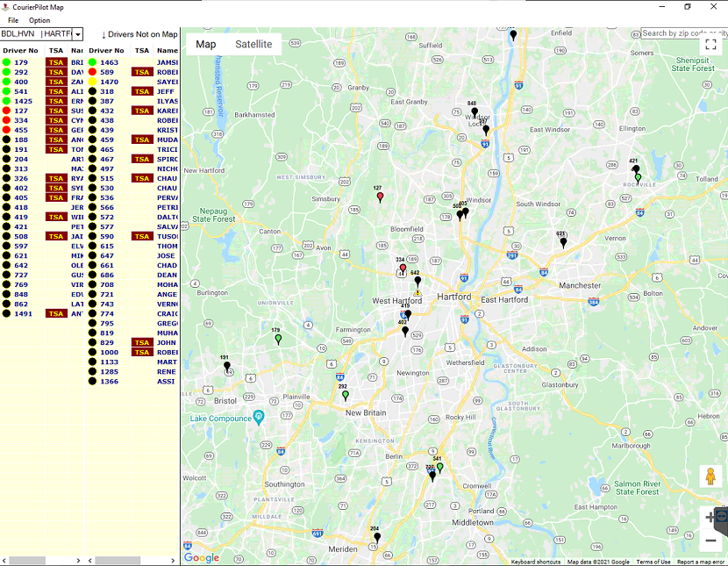Click the Street View pegman icon

pyautogui.click(x=710, y=476)
